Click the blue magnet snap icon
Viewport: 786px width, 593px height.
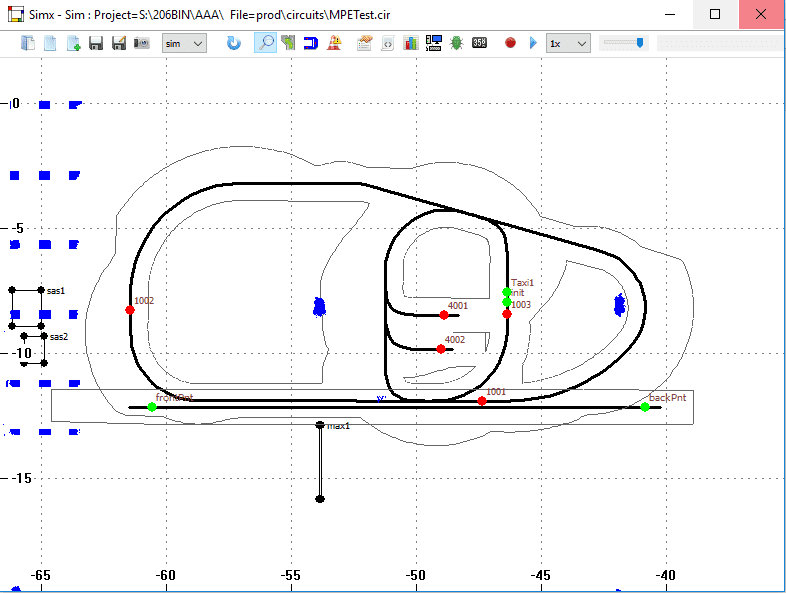[x=311, y=43]
